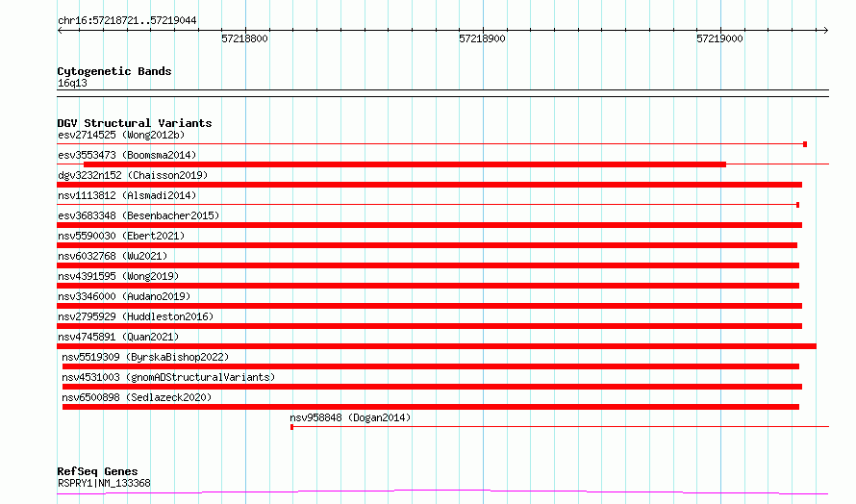Click the red bar under esv3683348

(x=430, y=225)
